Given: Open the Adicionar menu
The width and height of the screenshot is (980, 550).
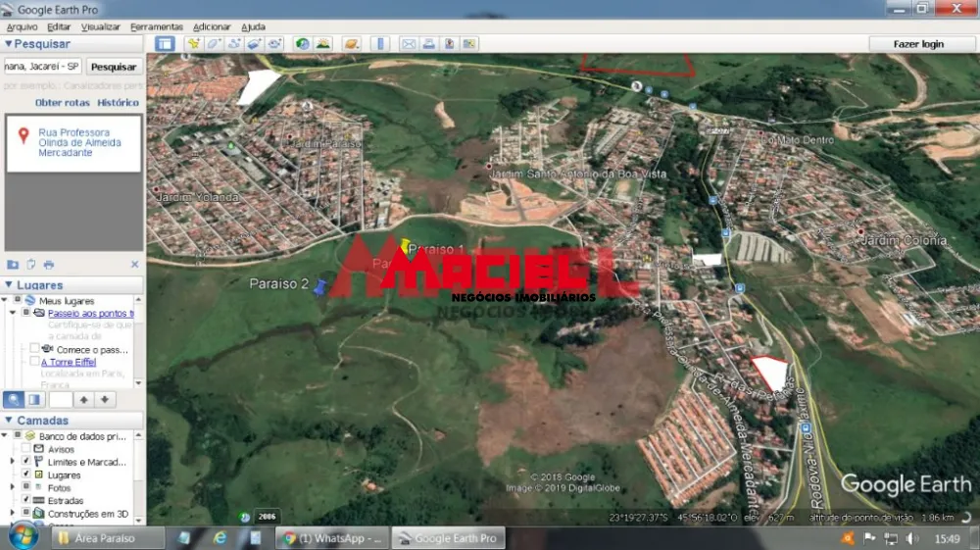Looking at the screenshot, I should coord(212,26).
